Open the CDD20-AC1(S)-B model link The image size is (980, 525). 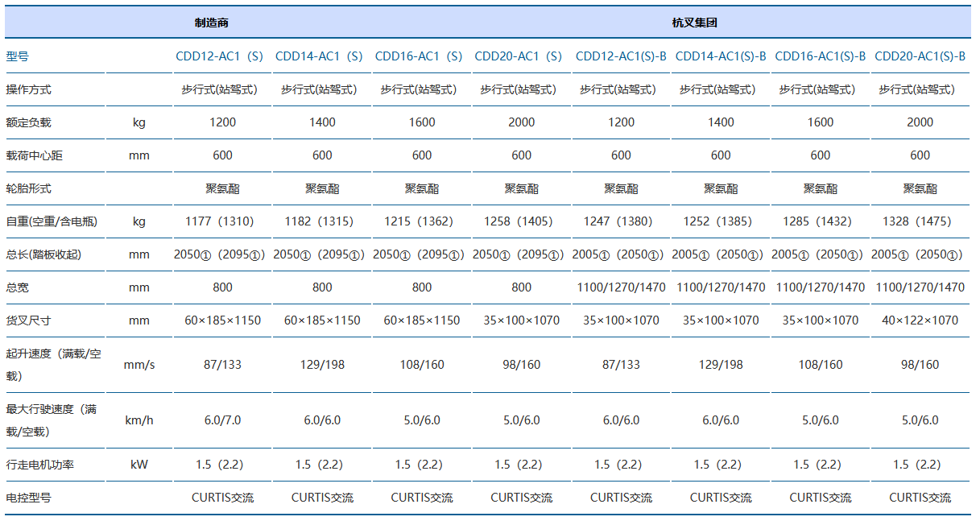point(920,56)
